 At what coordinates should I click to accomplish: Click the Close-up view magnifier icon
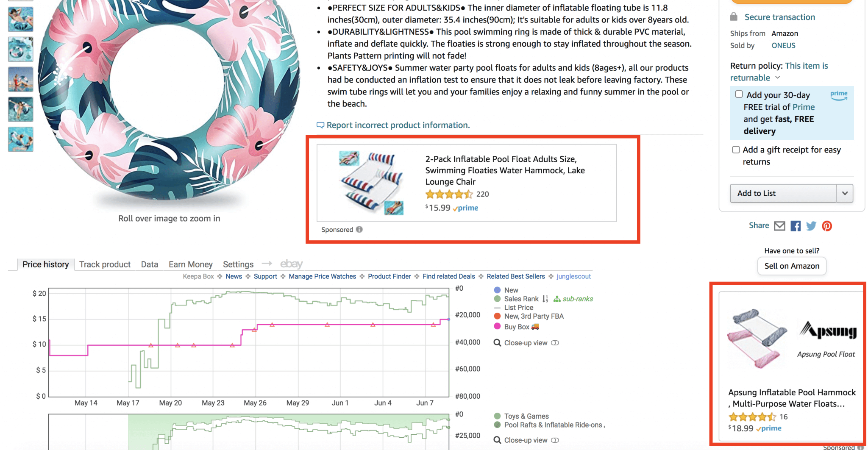(497, 342)
